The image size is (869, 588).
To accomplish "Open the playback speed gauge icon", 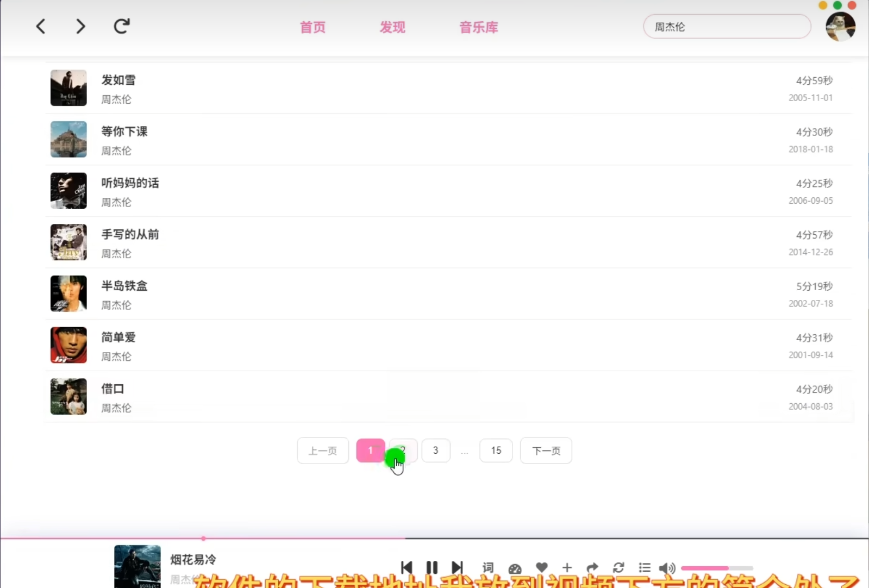I will pos(515,568).
